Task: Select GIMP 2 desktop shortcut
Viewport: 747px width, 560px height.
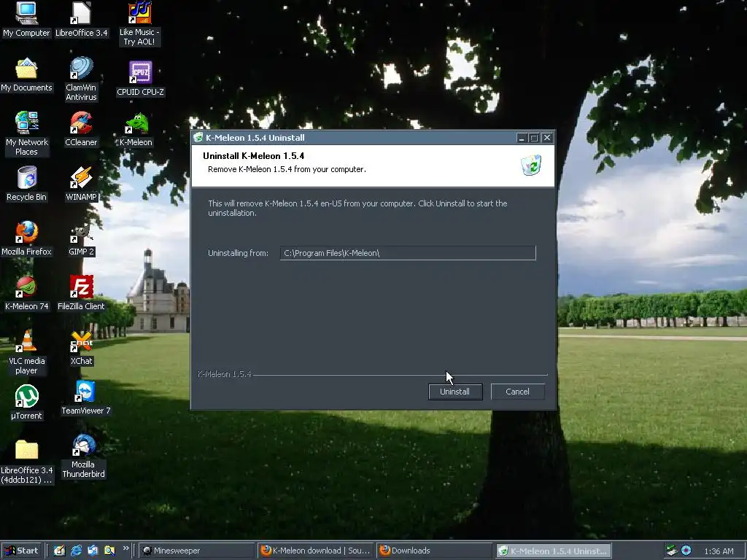Action: pyautogui.click(x=81, y=238)
